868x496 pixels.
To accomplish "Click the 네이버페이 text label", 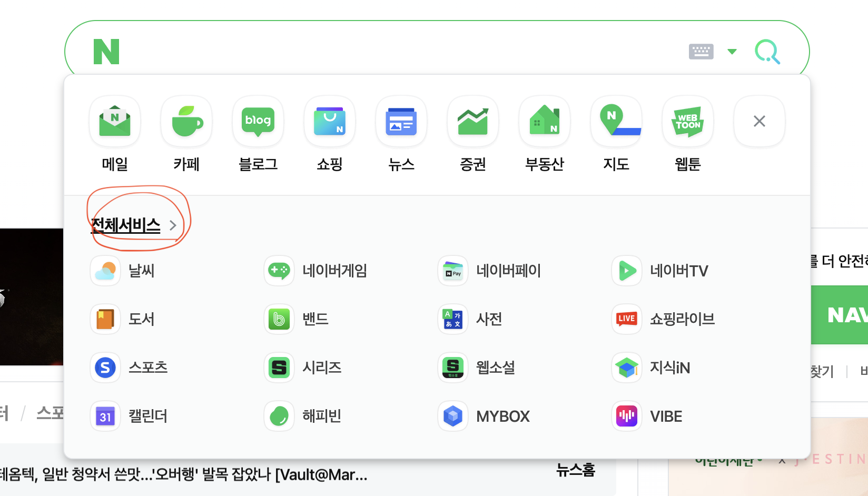I will tap(509, 271).
